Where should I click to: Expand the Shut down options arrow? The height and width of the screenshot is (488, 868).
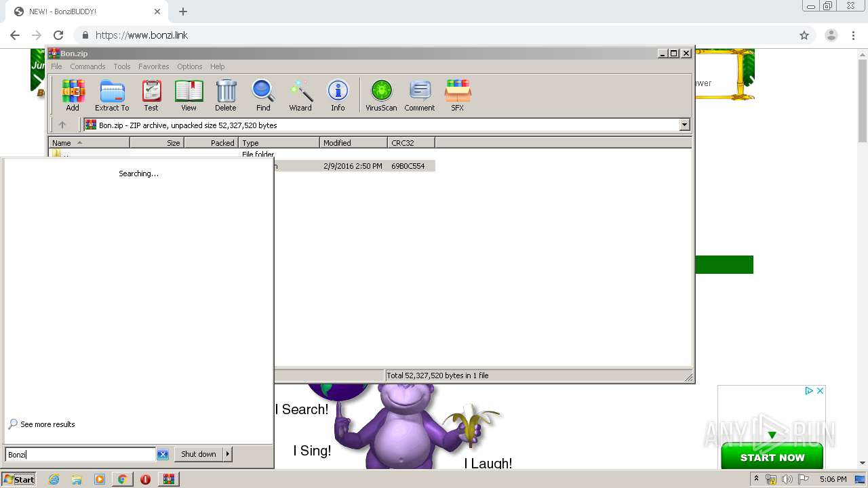[x=228, y=454]
